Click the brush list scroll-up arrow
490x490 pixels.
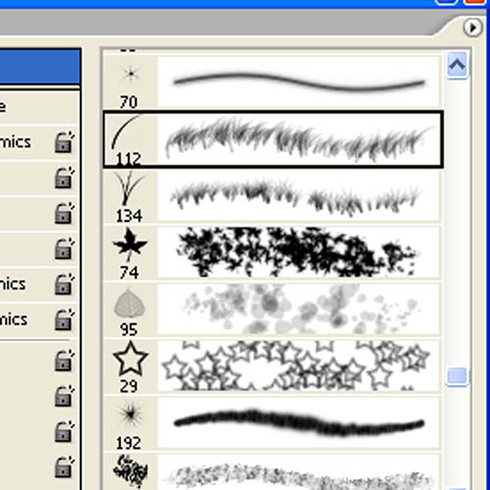tap(457, 65)
